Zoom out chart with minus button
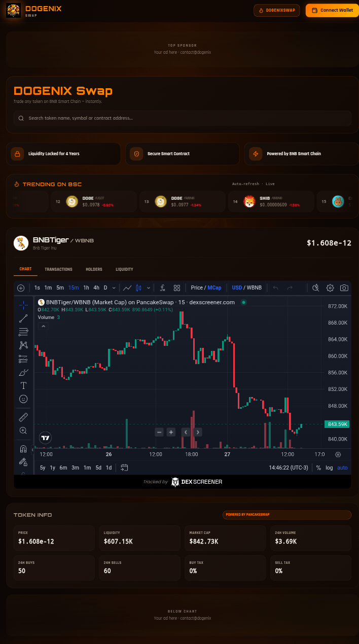The image size is (359, 644). [159, 432]
